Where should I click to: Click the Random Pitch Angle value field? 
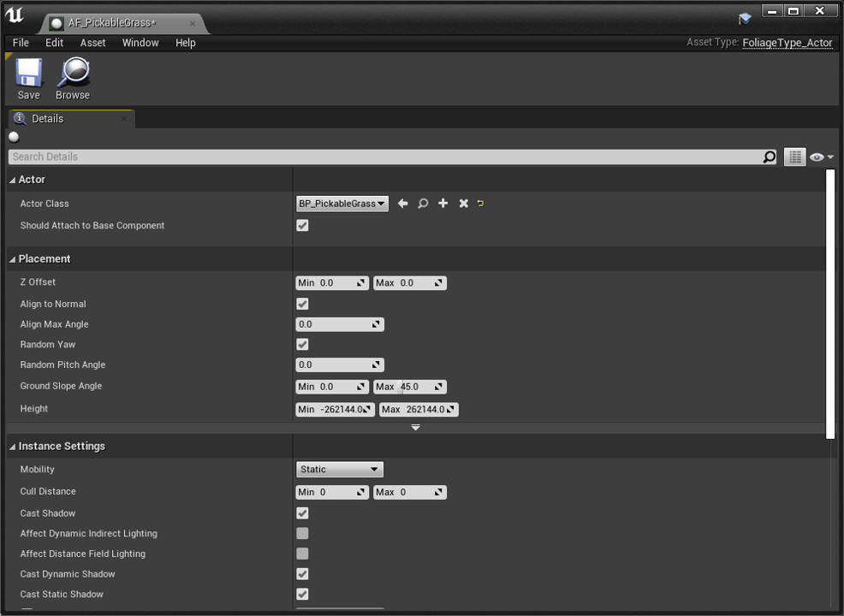pyautogui.click(x=340, y=364)
